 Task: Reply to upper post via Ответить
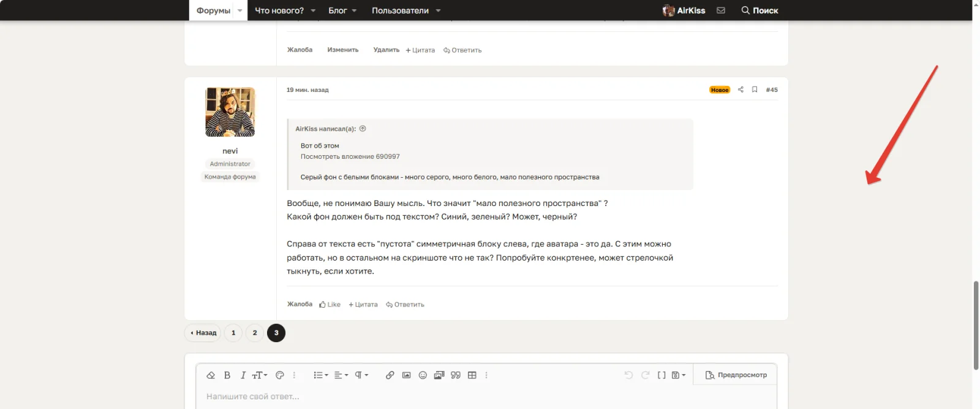coord(462,50)
